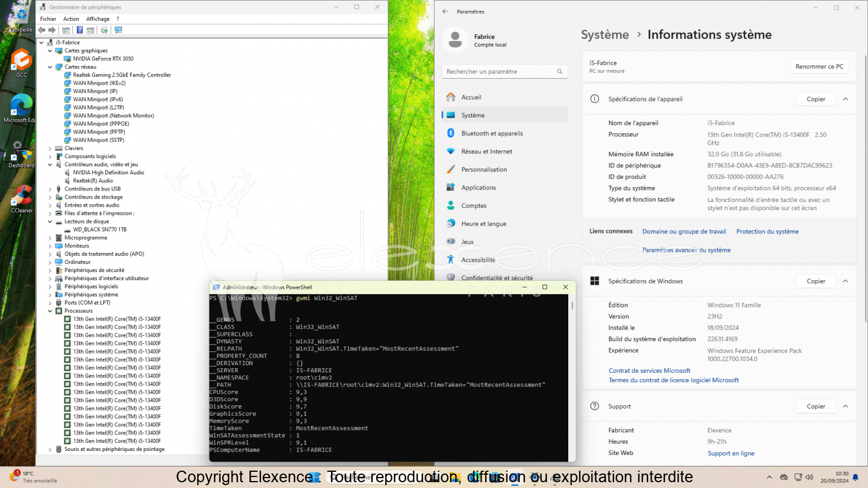Collapse the Lecteurs de disque node
Screen dimensions: 868x488
(50, 222)
